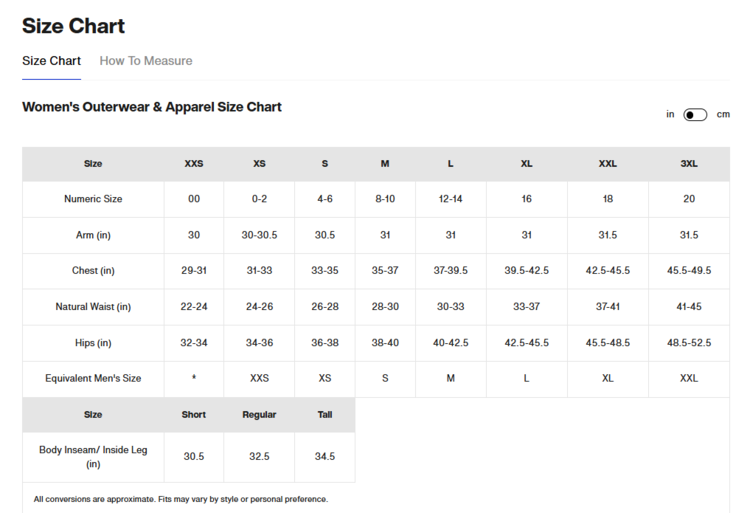Click the Natural Waist (in) row label

tap(93, 307)
